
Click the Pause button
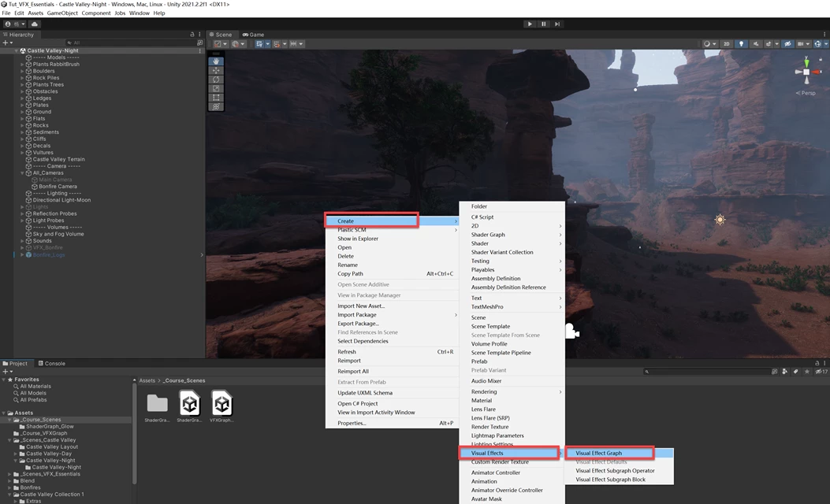[x=544, y=24]
